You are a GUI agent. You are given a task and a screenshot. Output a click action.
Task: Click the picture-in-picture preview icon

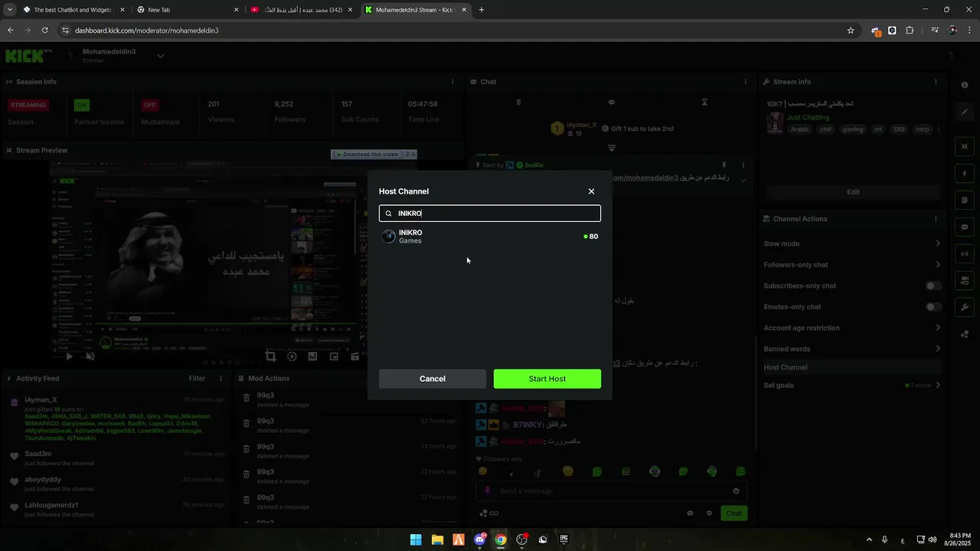coord(334,356)
